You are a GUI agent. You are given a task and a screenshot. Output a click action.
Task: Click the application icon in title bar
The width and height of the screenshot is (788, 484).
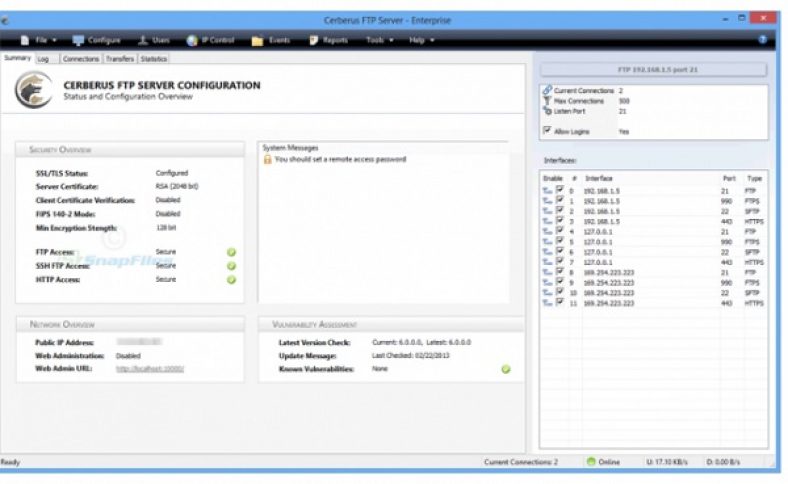click(5, 21)
